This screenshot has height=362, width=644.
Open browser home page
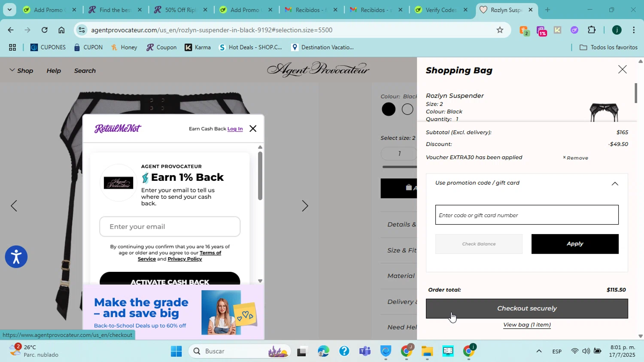61,30
